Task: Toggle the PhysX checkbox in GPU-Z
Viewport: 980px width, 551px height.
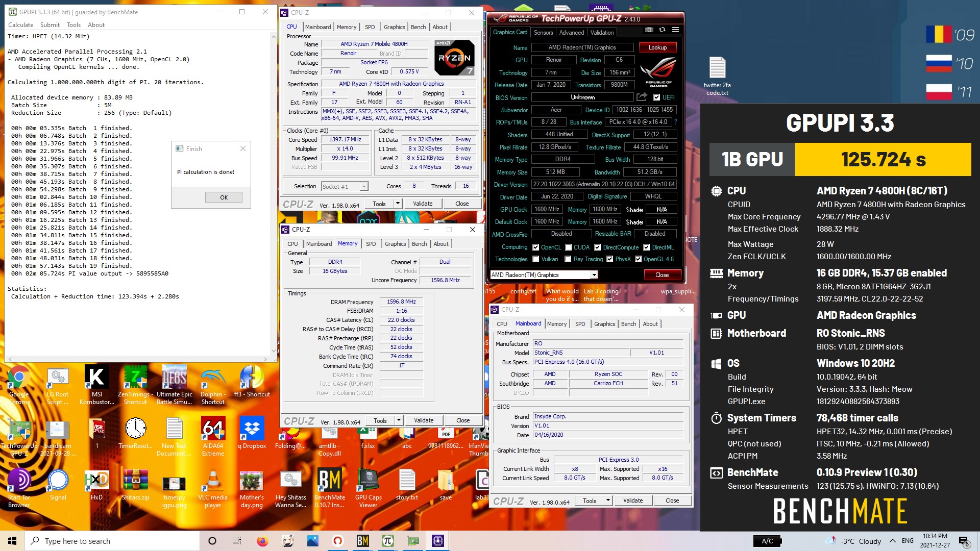Action: pyautogui.click(x=609, y=259)
